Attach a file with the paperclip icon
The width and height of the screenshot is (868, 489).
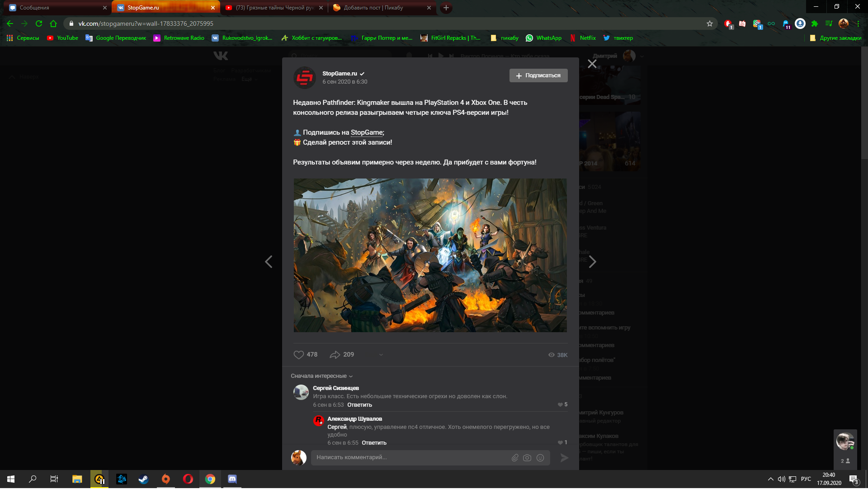tap(515, 458)
